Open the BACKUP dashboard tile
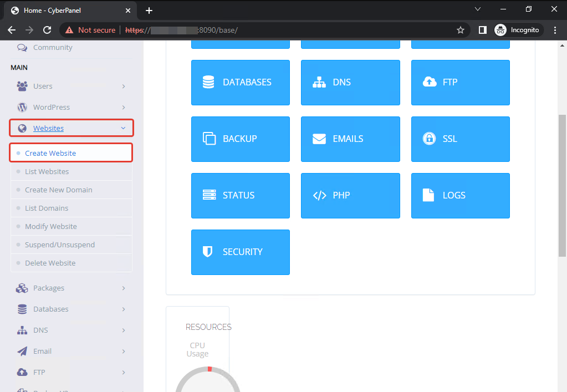Viewport: 567px width, 392px height. click(241, 139)
